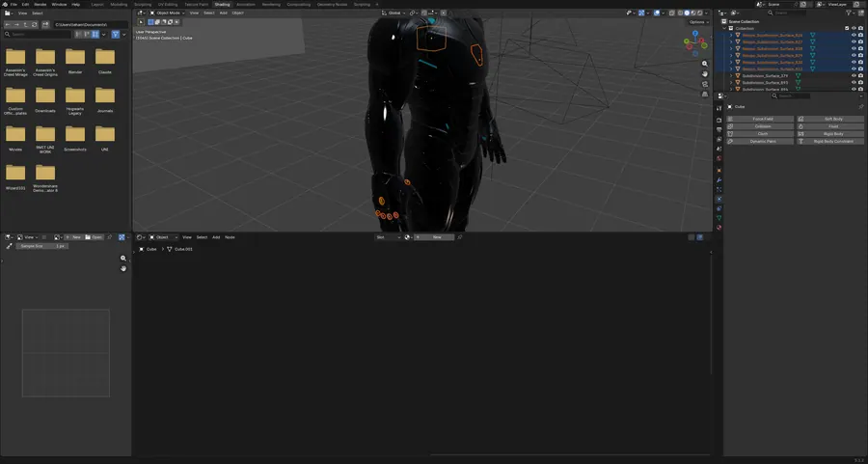
Task: Hide Subdivision_Surface_179 with its eye icon
Action: (854, 75)
